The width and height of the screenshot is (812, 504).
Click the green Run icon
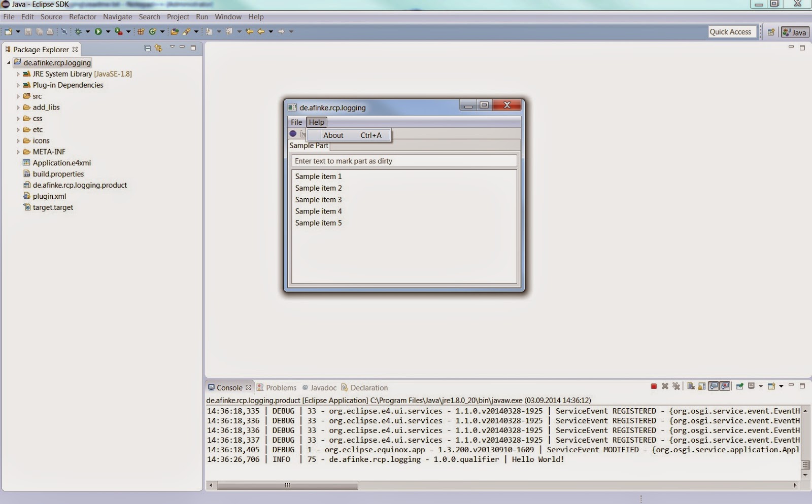(x=98, y=31)
